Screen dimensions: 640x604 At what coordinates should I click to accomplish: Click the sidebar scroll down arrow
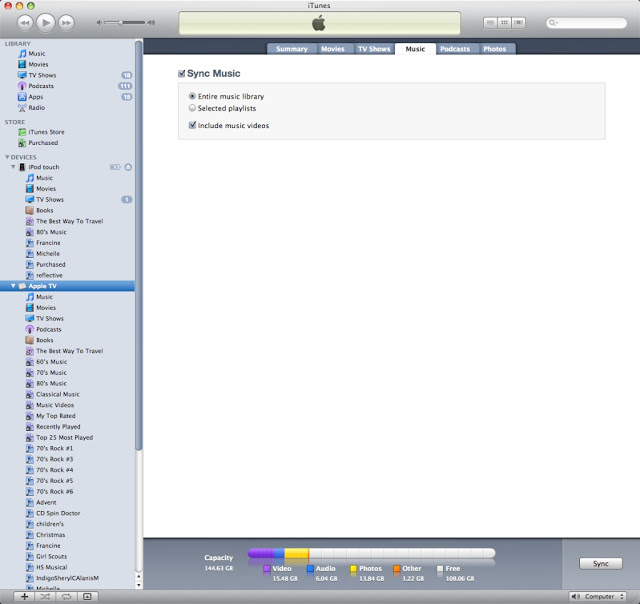tap(139, 585)
